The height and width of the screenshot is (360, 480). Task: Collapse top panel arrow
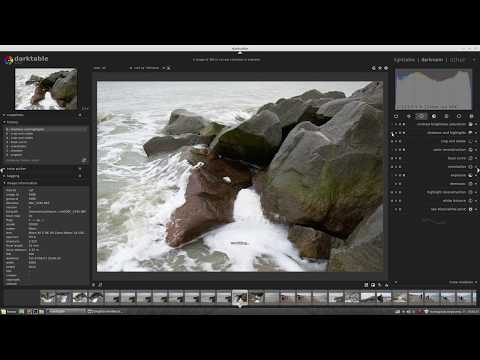pos(240,53)
